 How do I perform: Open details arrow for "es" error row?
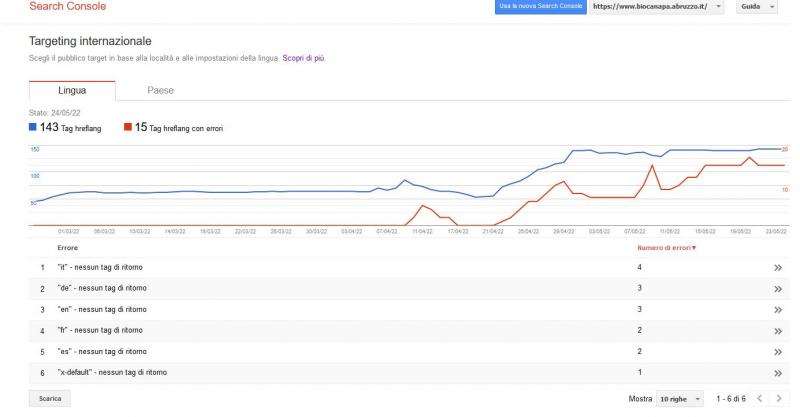click(778, 352)
